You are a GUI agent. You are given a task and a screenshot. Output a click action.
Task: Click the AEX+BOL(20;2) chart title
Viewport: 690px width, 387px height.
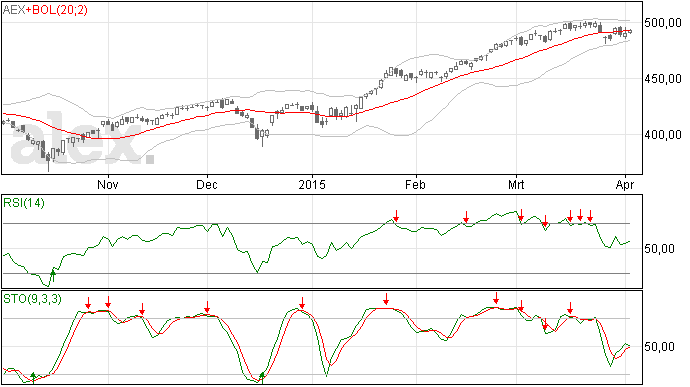point(45,10)
